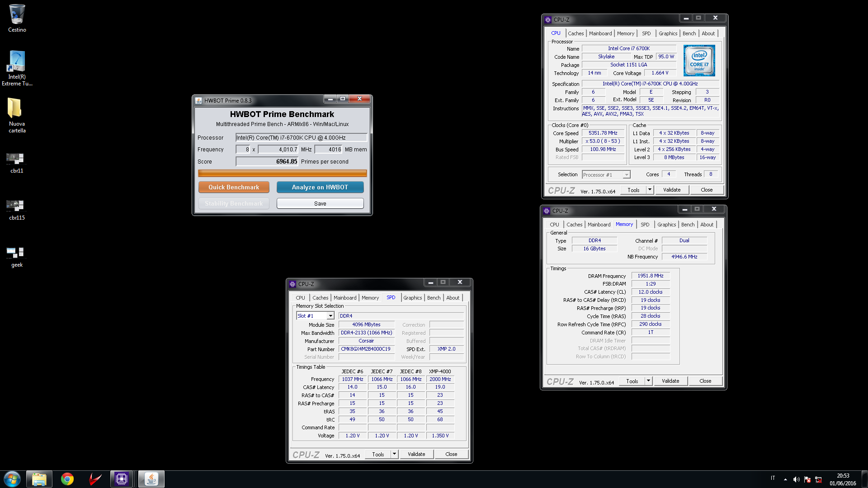Switch to Caches tab in CPU-Z CPU window

pos(576,33)
